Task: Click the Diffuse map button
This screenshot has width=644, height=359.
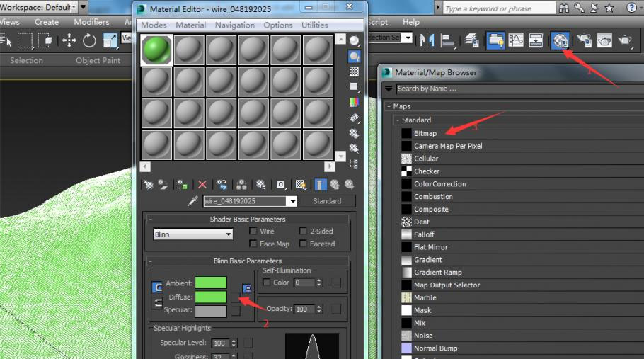Action: tap(236, 297)
